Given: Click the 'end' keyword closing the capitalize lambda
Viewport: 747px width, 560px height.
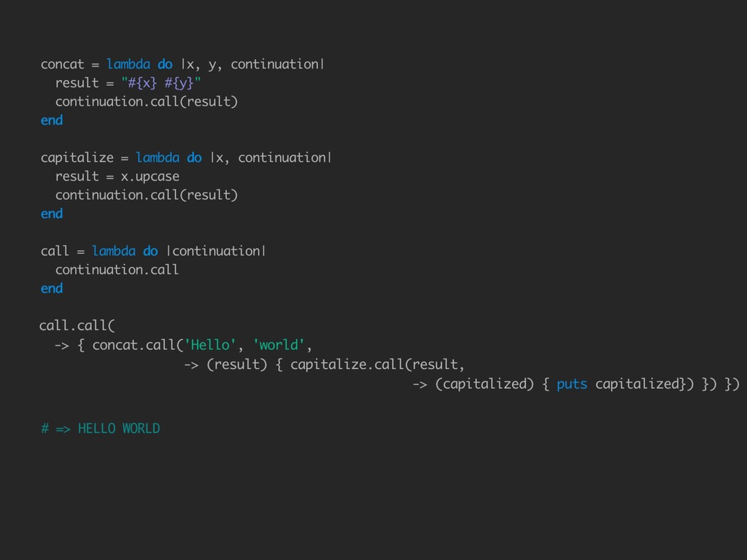Looking at the screenshot, I should click(x=52, y=214).
